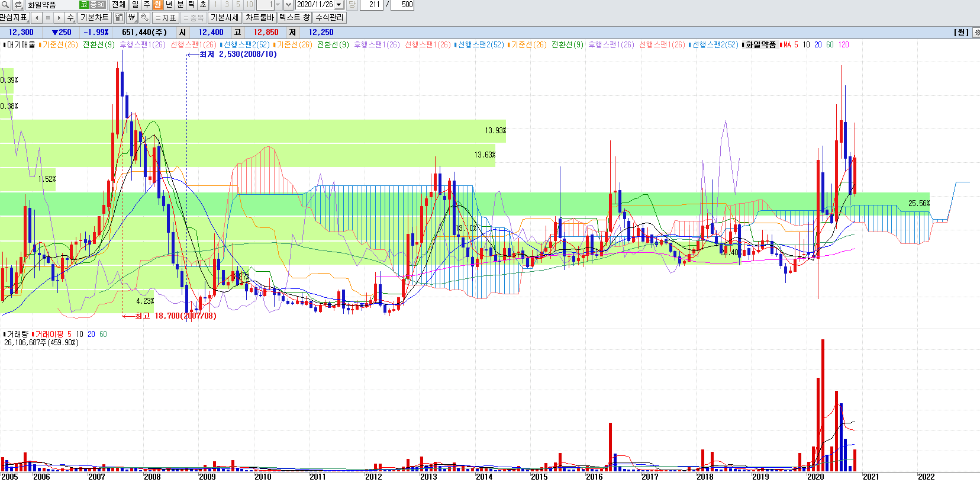980x482 pixels.
Task: Click the 25.56% volume profile label
Action: (x=919, y=203)
